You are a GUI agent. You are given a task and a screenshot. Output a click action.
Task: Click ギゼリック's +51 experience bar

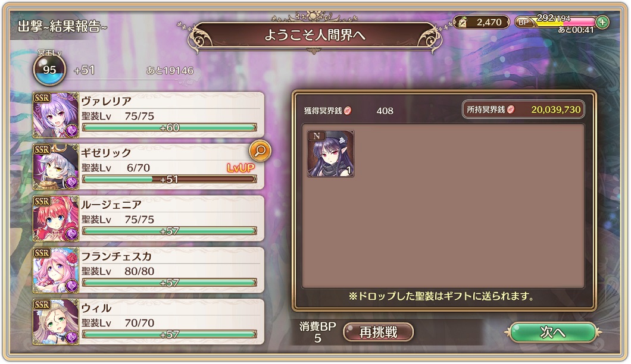coord(170,179)
